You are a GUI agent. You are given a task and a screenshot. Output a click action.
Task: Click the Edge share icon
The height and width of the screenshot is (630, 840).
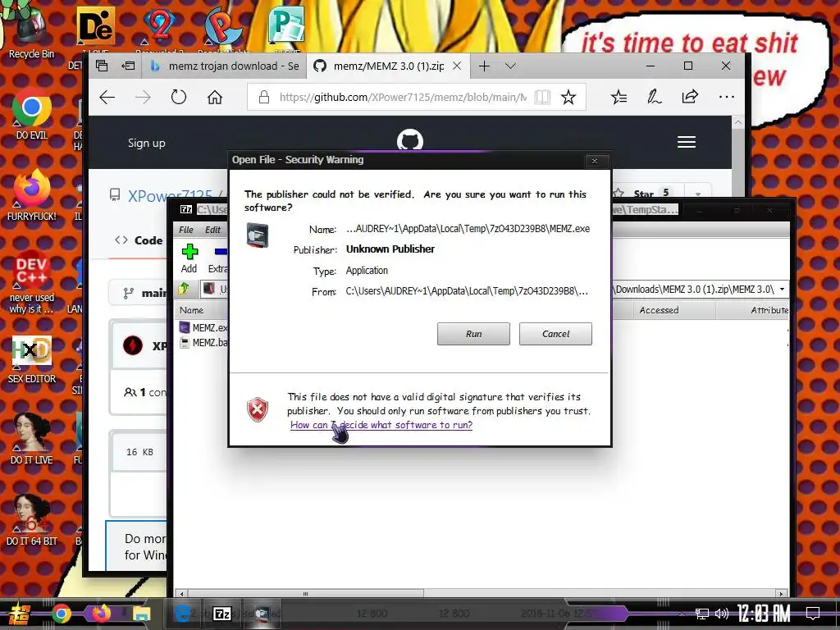[690, 97]
